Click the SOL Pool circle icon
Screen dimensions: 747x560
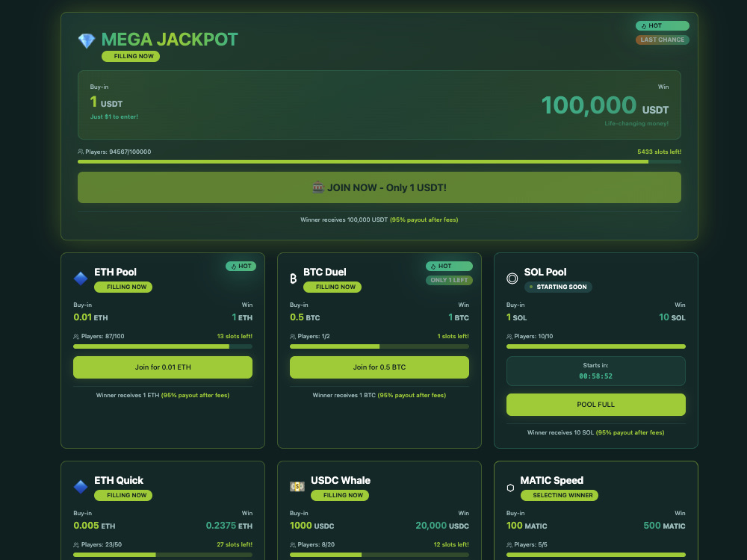coord(512,279)
